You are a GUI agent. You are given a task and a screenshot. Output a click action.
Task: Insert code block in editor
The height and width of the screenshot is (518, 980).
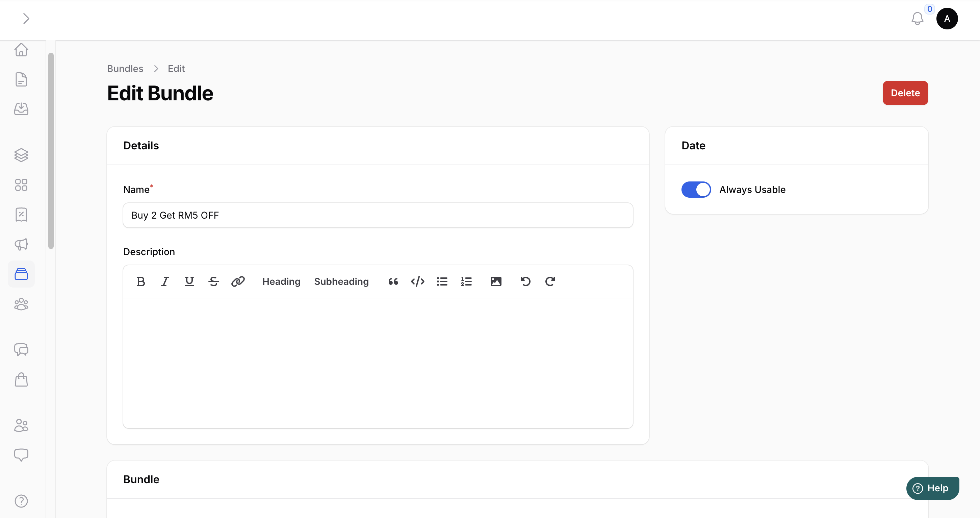click(417, 281)
